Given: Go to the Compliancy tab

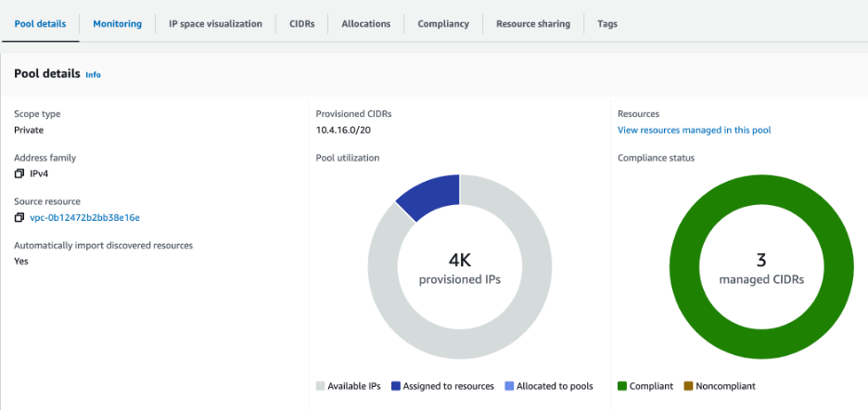Looking at the screenshot, I should point(443,24).
